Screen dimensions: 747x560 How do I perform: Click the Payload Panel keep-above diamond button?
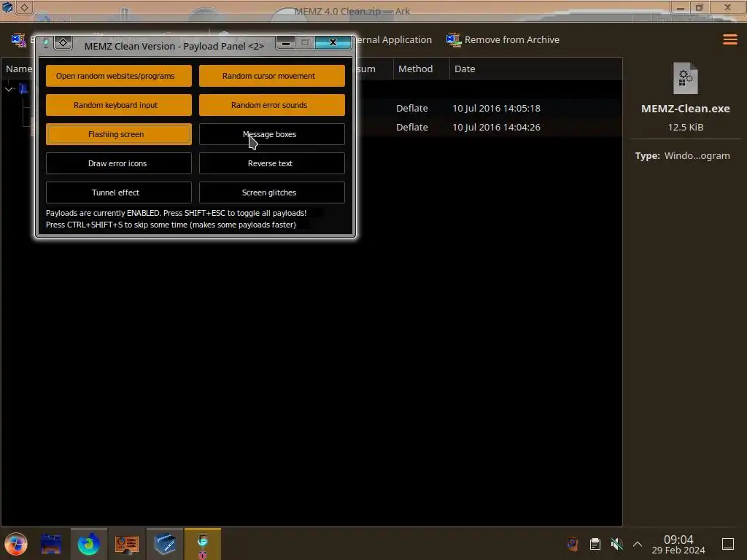tap(63, 43)
